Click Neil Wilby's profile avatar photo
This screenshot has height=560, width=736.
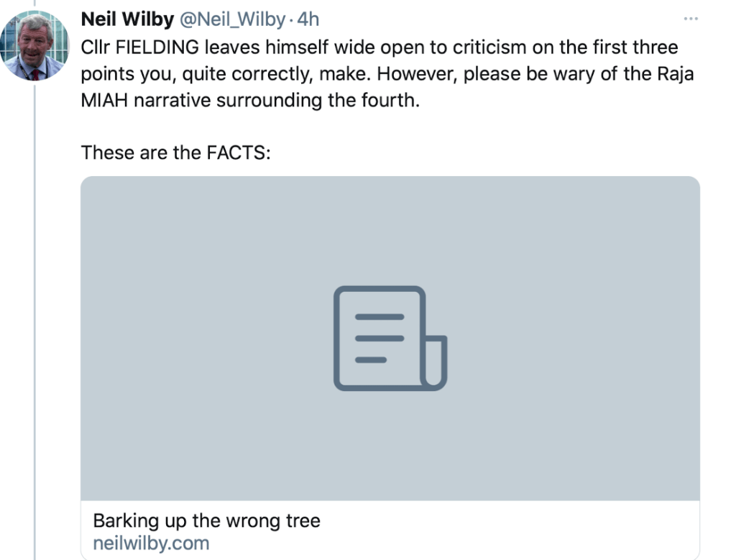coord(36,45)
